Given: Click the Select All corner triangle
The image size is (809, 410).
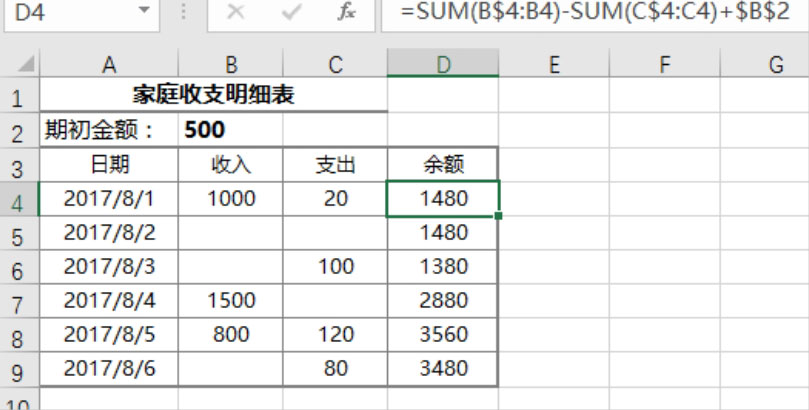Looking at the screenshot, I should [24, 63].
